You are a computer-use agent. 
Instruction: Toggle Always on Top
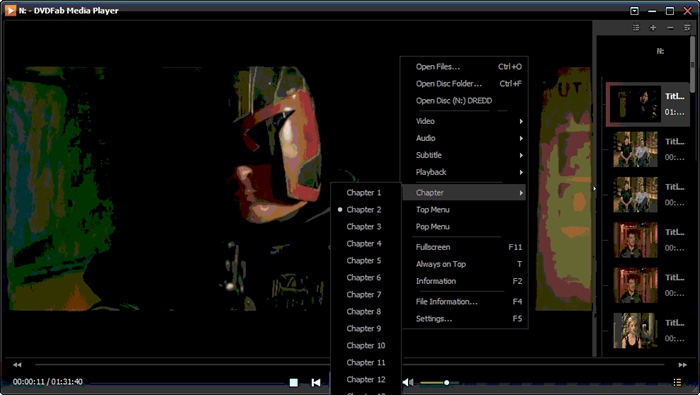tap(464, 264)
